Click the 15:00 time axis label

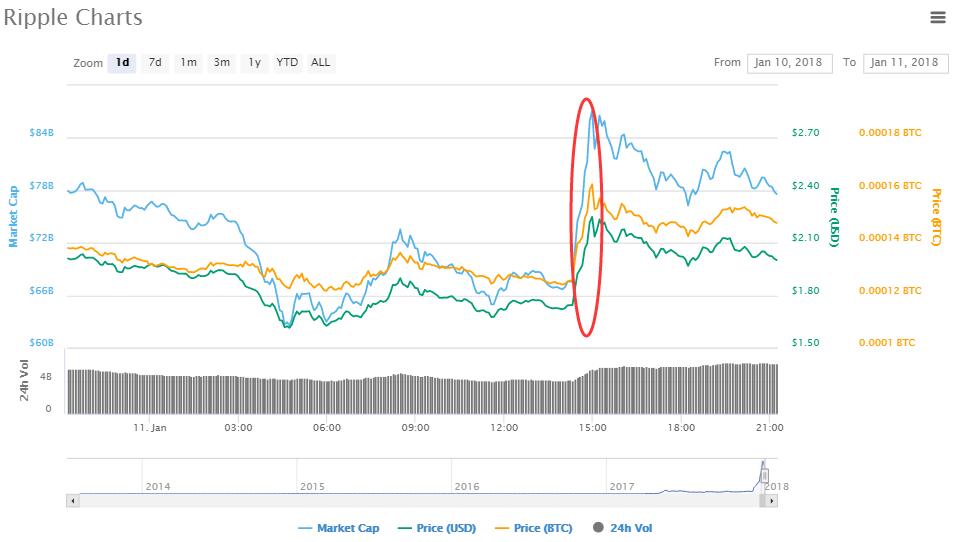point(593,428)
